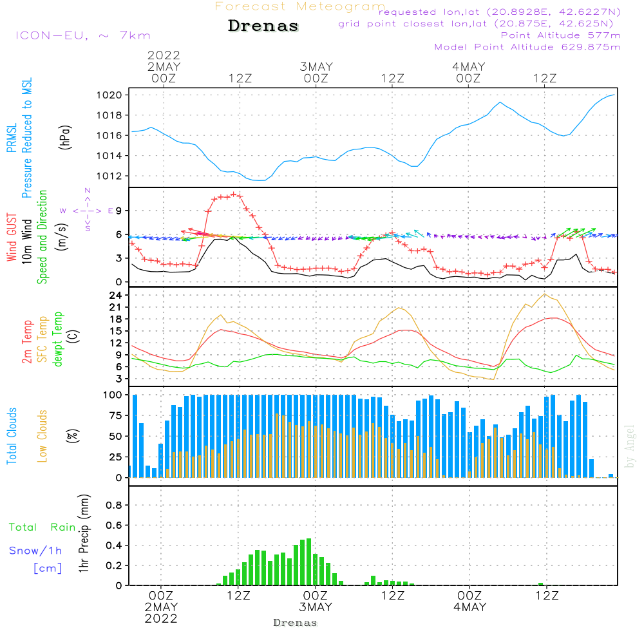Click the '24' temperature axis value
This screenshot has width=644, height=644.
pos(115,296)
